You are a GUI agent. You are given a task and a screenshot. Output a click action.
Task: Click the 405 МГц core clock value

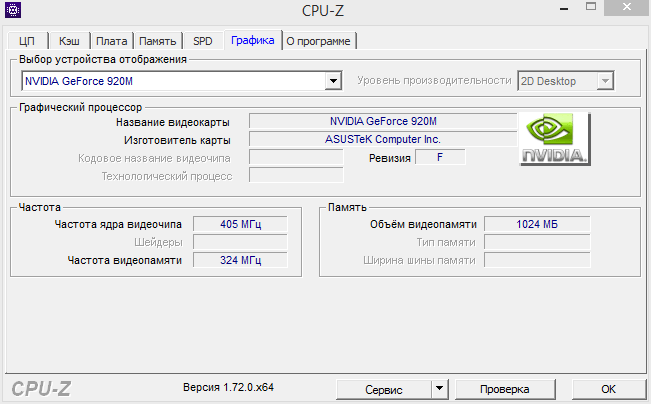(x=240, y=224)
